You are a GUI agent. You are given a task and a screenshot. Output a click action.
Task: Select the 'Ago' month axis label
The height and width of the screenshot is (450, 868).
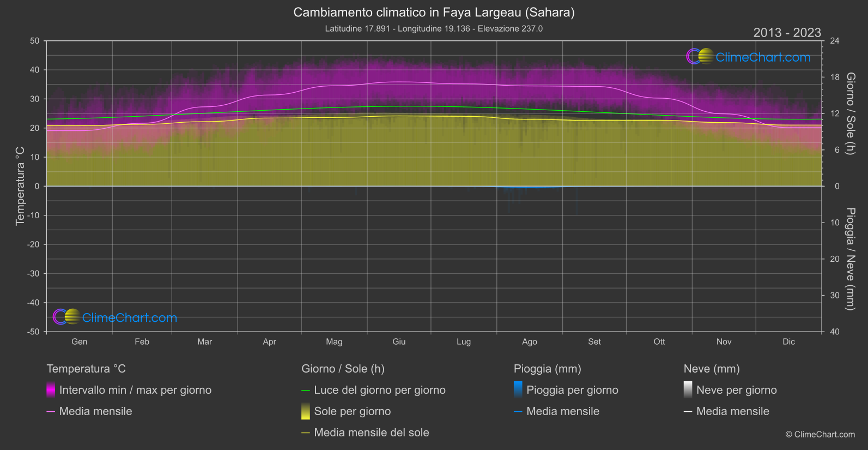coord(529,341)
